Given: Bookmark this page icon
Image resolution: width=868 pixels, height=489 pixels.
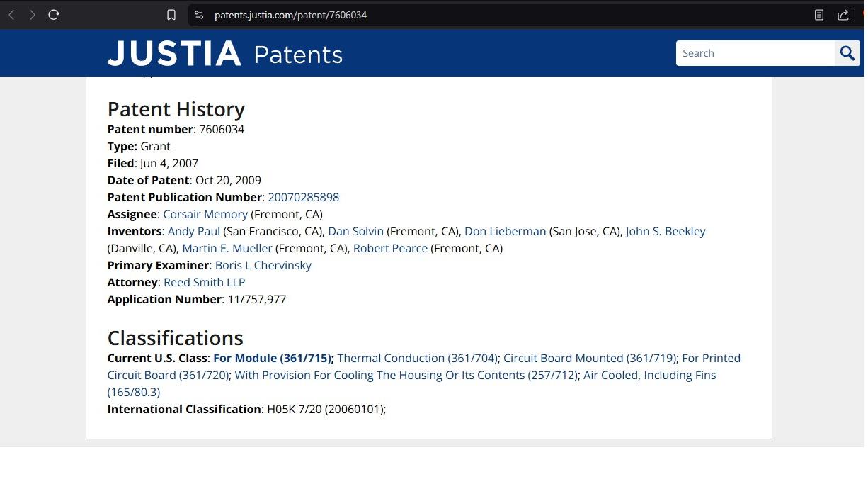Looking at the screenshot, I should tap(171, 15).
